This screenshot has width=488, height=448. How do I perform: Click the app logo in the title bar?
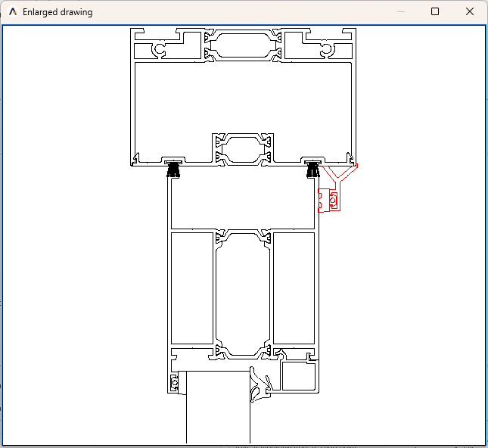pyautogui.click(x=12, y=12)
